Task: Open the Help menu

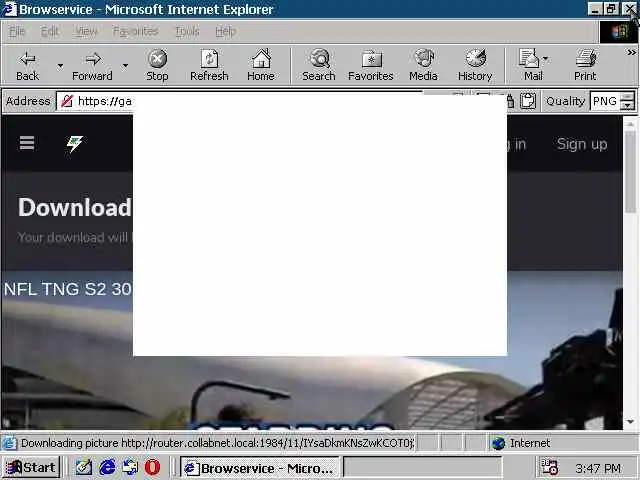Action: 225,31
